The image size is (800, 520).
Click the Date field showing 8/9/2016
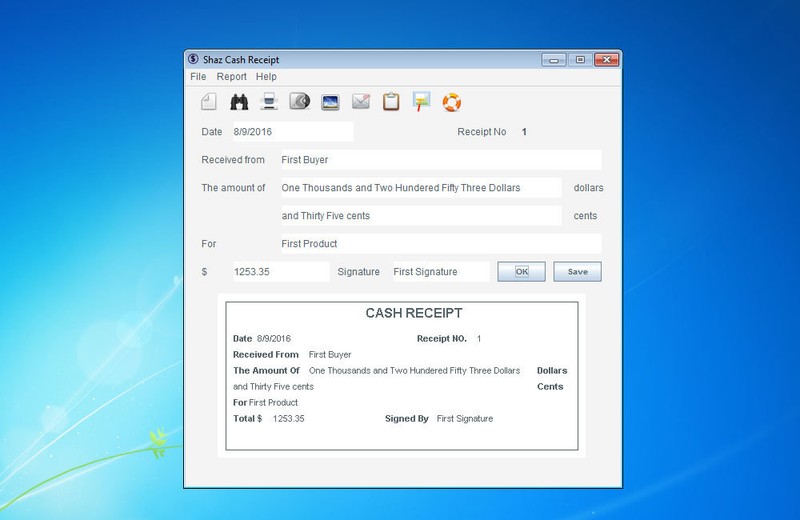(x=293, y=132)
